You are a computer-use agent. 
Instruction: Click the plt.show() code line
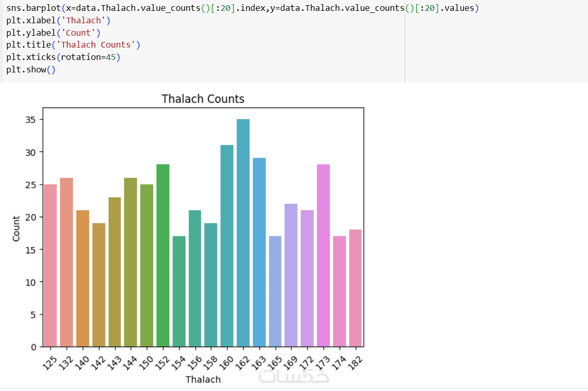(31, 69)
